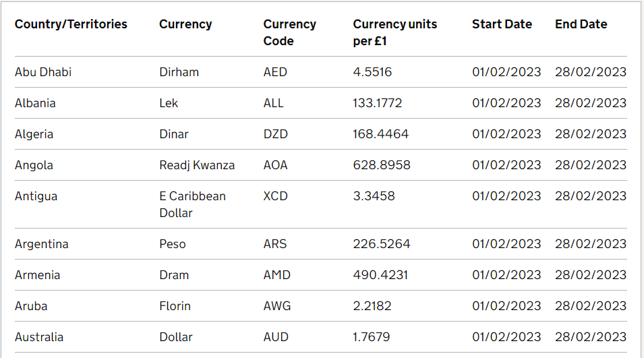Viewport: 644px width, 358px height.
Task: Click the Readj Kwanza currency cell
Action: click(x=197, y=165)
